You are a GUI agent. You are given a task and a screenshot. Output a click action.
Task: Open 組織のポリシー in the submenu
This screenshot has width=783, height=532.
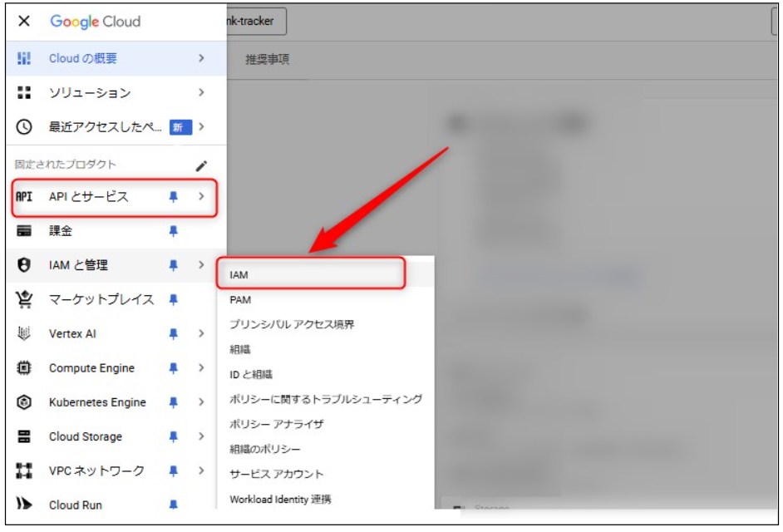tap(326, 449)
